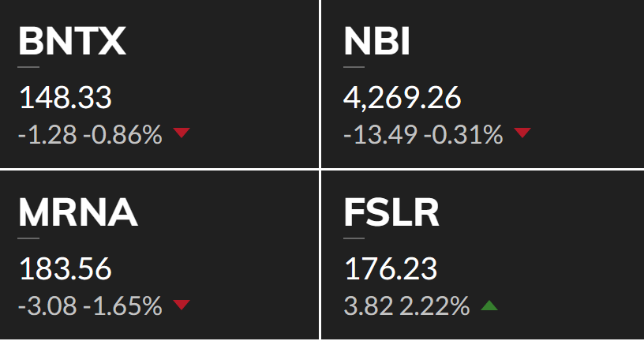Viewport: 644px width, 341px height.
Task: Select the NBI index value 4,269.26
Action: pyautogui.click(x=402, y=99)
